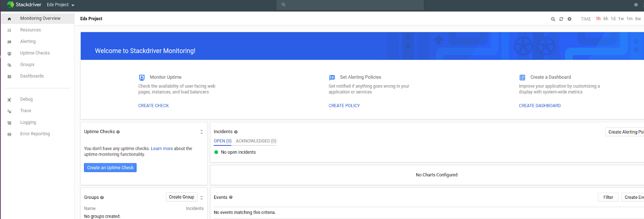The height and width of the screenshot is (219, 644).
Task: Click the Monitor Uptime icon
Action: coord(142,77)
